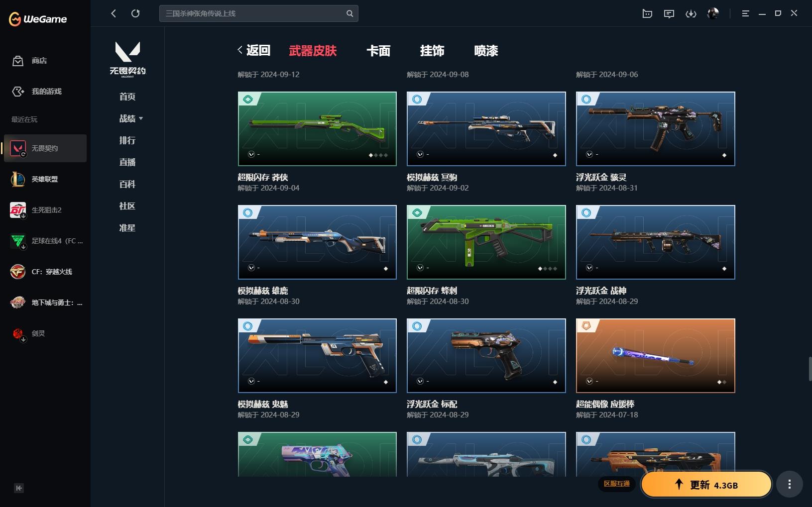This screenshot has width=812, height=507.
Task: Select 英雄联盟 game in the sidebar
Action: (x=45, y=179)
